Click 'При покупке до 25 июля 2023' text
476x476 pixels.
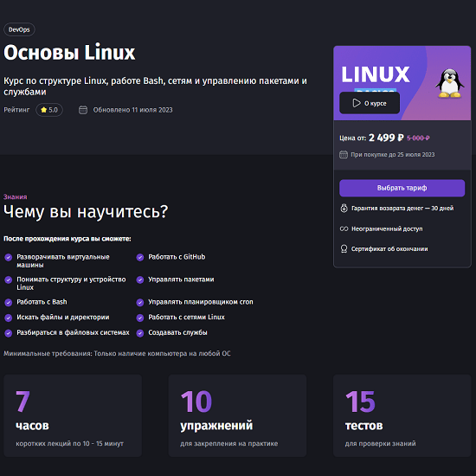pos(393,155)
